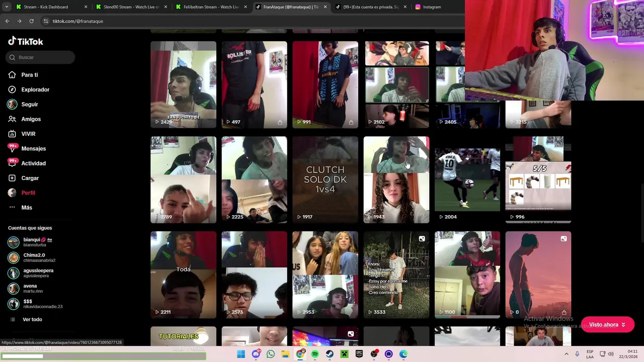Viewport: 644px width, 362px height.
Task: Go back in the browser
Action: pyautogui.click(x=7, y=21)
